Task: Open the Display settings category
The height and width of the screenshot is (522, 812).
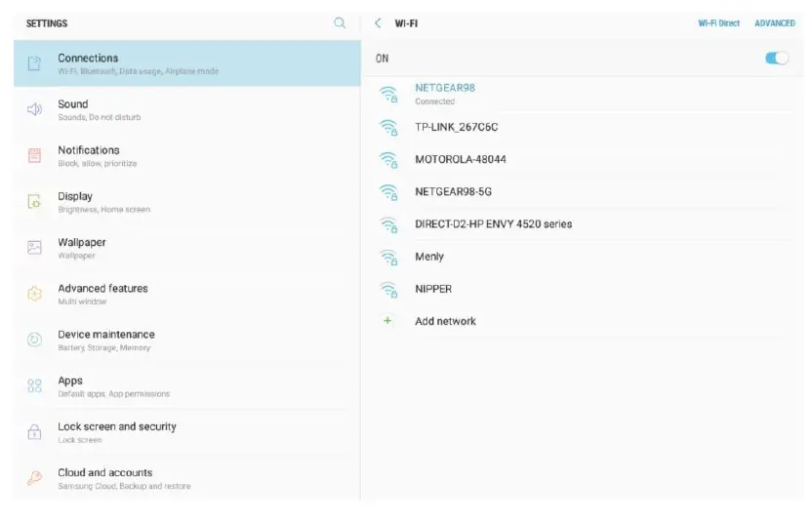Action: pos(187,202)
